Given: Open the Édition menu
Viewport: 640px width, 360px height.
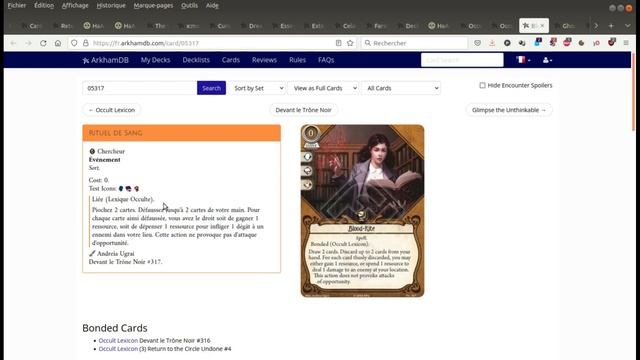Looking at the screenshot, I should coord(44,5).
